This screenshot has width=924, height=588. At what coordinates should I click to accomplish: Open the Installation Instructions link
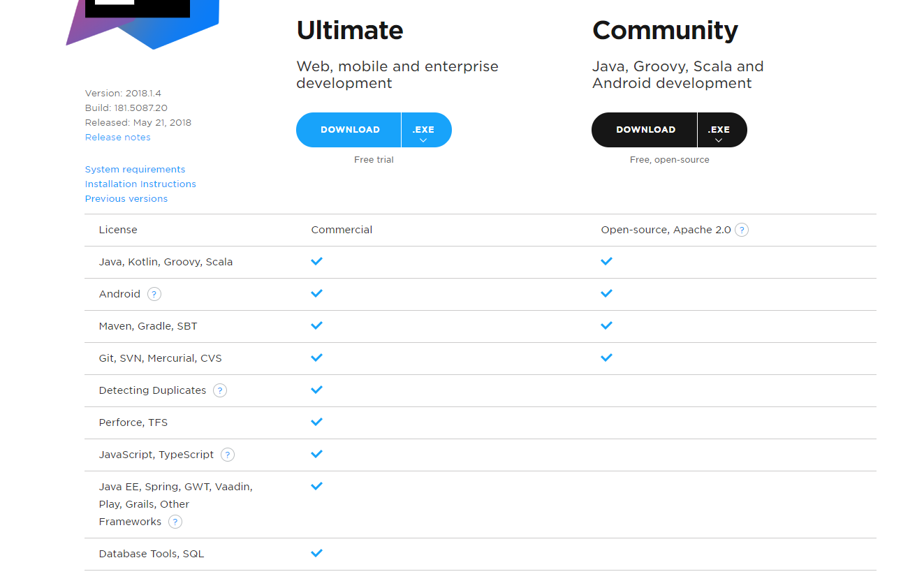pyautogui.click(x=140, y=184)
